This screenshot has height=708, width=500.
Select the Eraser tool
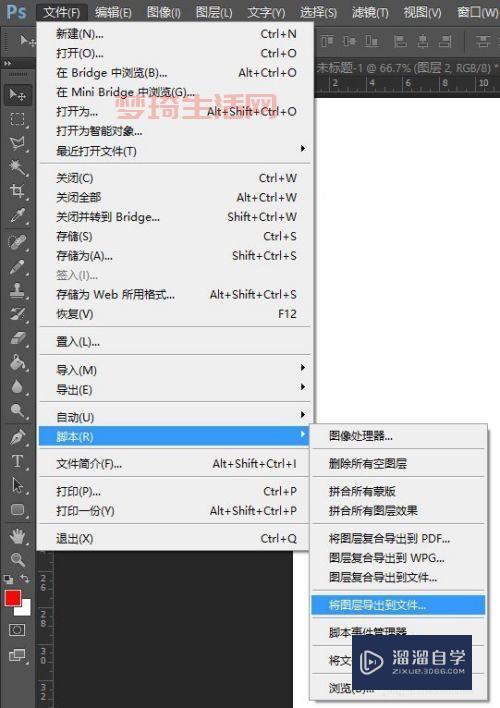[18, 339]
